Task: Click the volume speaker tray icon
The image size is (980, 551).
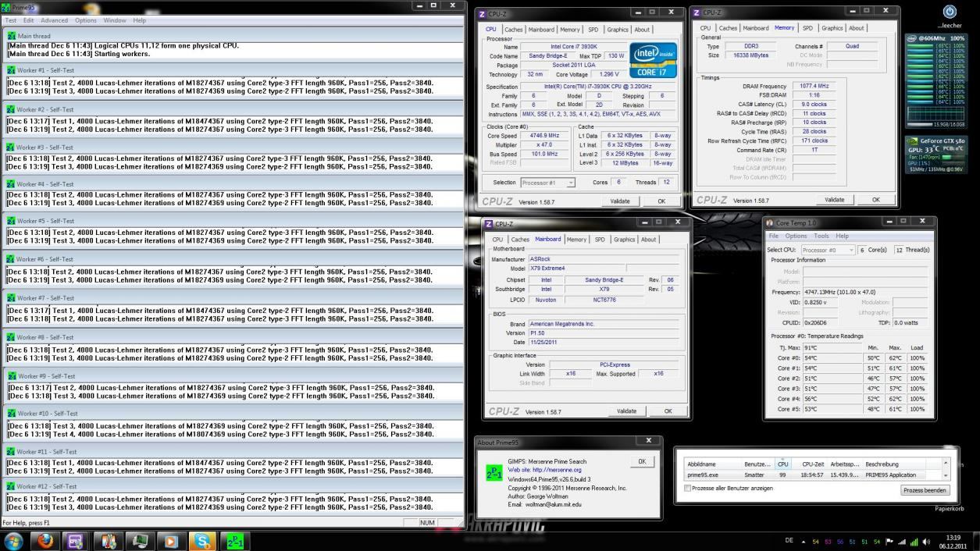Action: click(926, 541)
